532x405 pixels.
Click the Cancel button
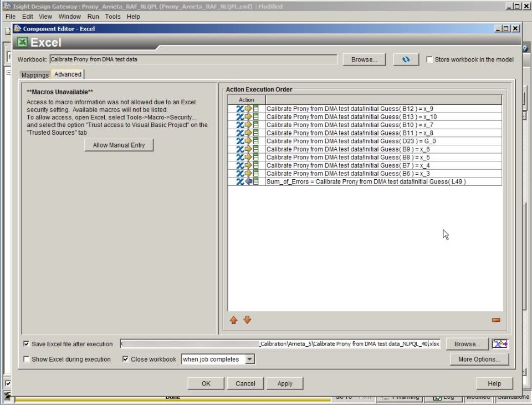245,383
